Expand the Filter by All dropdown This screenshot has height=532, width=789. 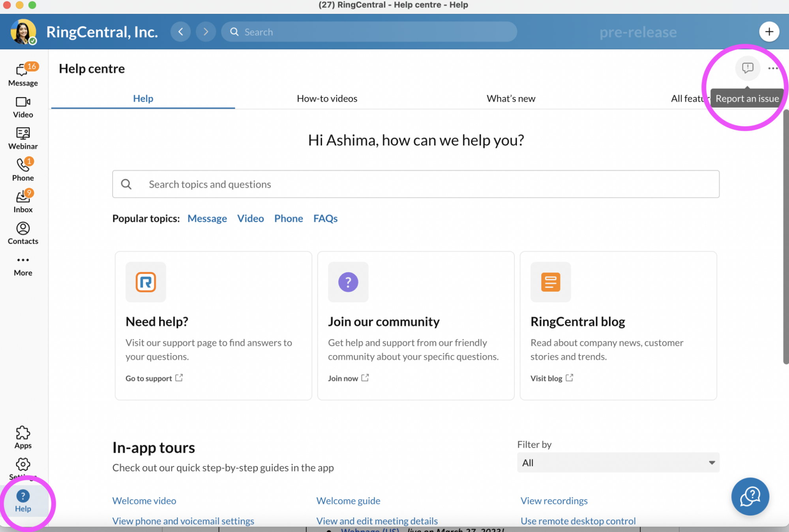click(618, 463)
